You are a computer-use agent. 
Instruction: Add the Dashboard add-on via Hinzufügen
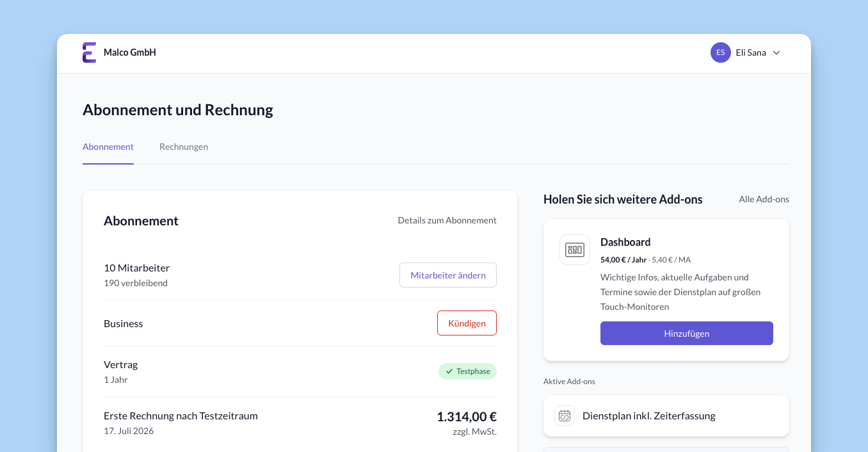point(687,334)
